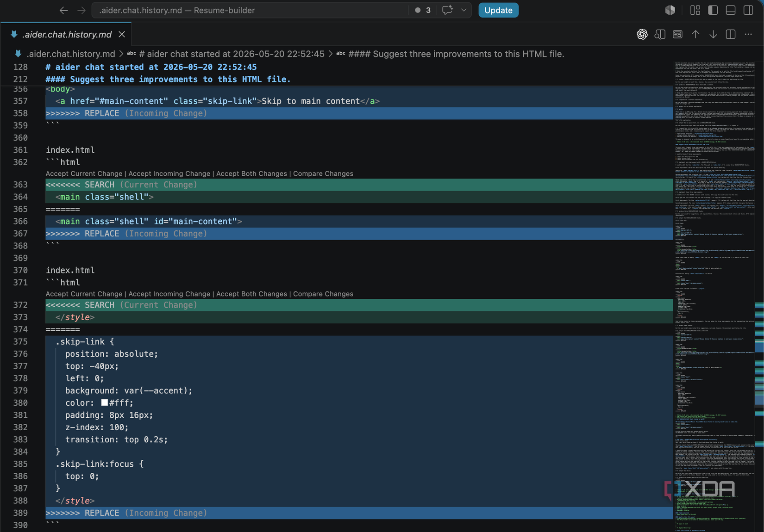Open More Actions ellipsis menu
The image size is (764, 532).
[x=748, y=34]
